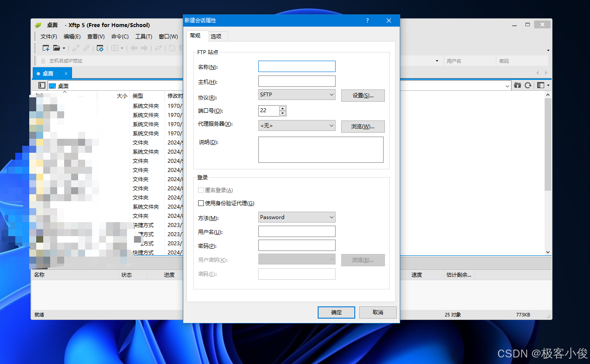Click the 用户名 field in Xftp toolbar
The width and height of the screenshot is (590, 364).
click(470, 61)
